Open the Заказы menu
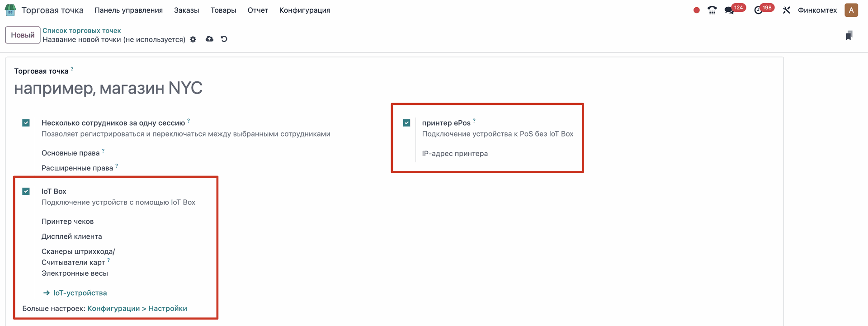This screenshot has height=326, width=868. pos(186,10)
